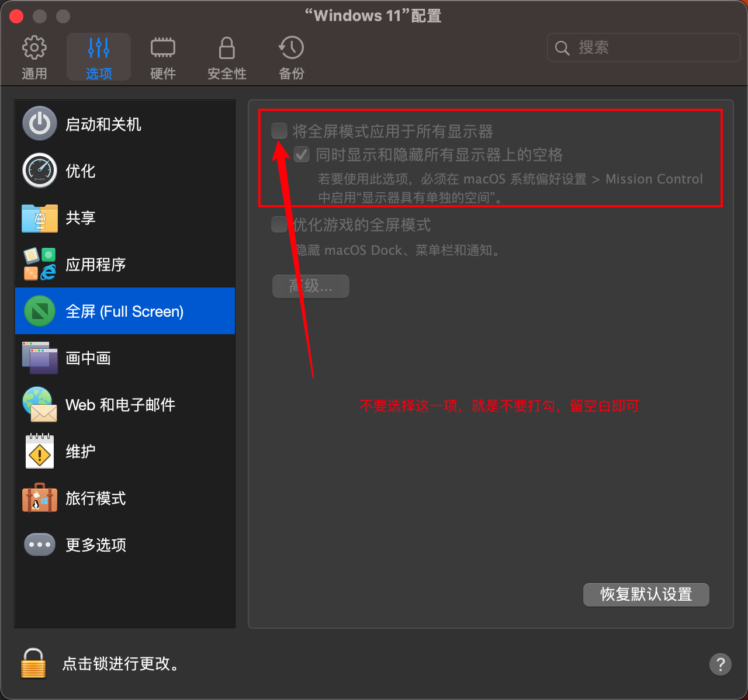This screenshot has width=748, height=700.
Task: Click the 点击锁进行更改 text
Action: [x=122, y=664]
